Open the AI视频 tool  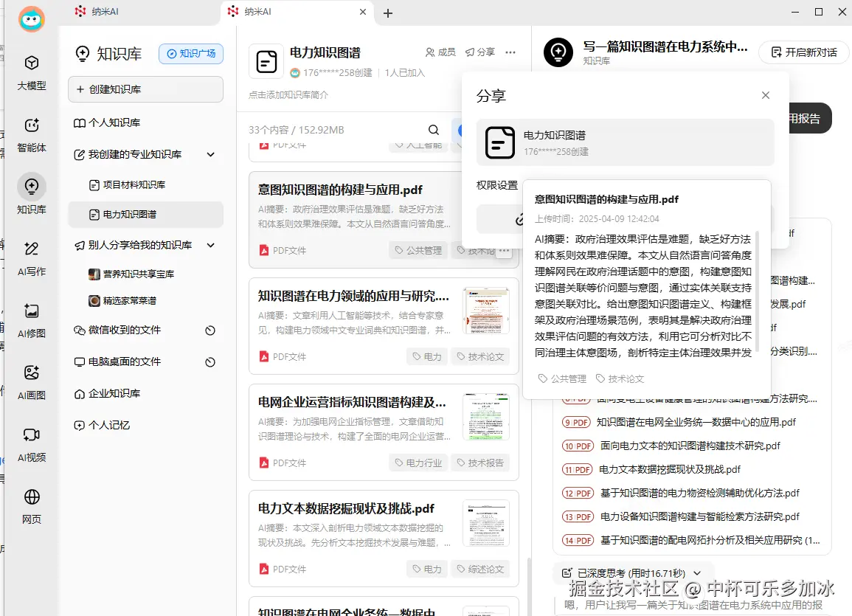pos(32,444)
